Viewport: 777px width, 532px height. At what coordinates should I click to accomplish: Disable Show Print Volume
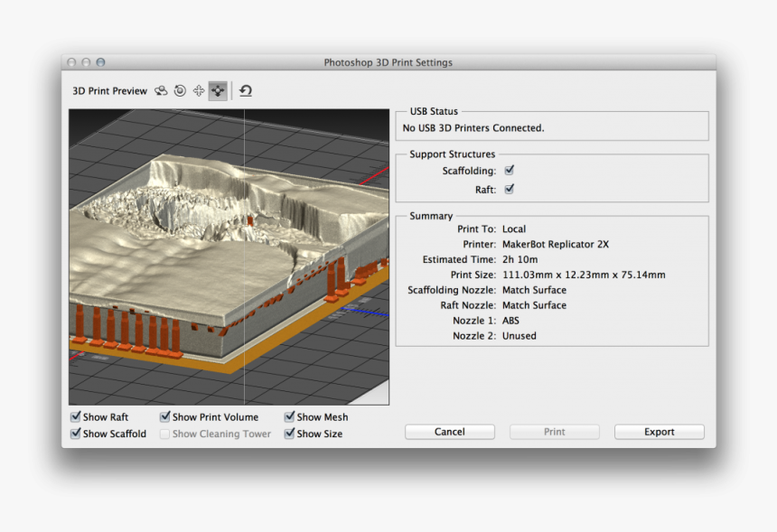pyautogui.click(x=164, y=416)
